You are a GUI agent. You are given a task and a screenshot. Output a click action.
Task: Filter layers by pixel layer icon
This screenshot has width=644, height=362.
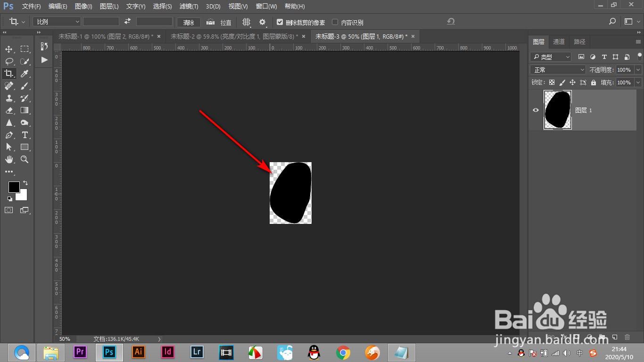(x=581, y=57)
